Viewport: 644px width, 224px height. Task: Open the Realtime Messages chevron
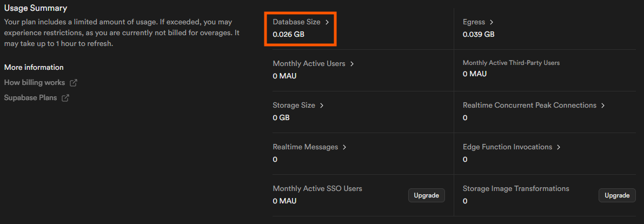click(344, 147)
